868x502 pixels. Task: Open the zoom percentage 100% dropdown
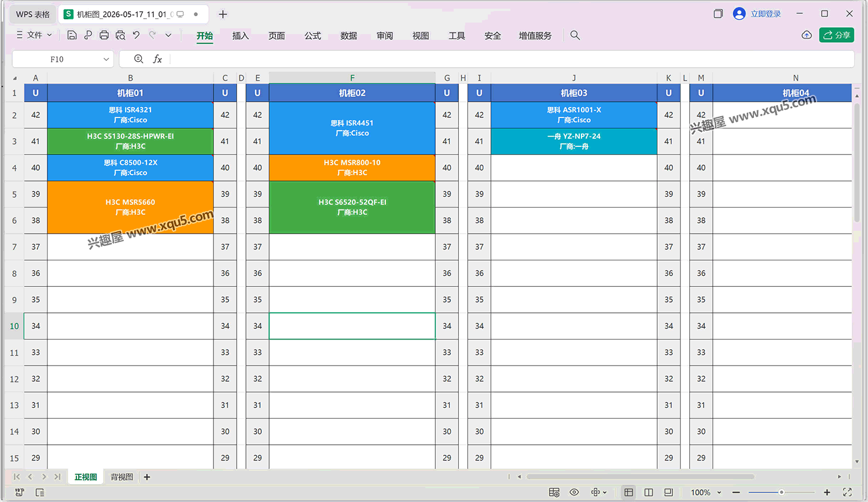pos(706,492)
